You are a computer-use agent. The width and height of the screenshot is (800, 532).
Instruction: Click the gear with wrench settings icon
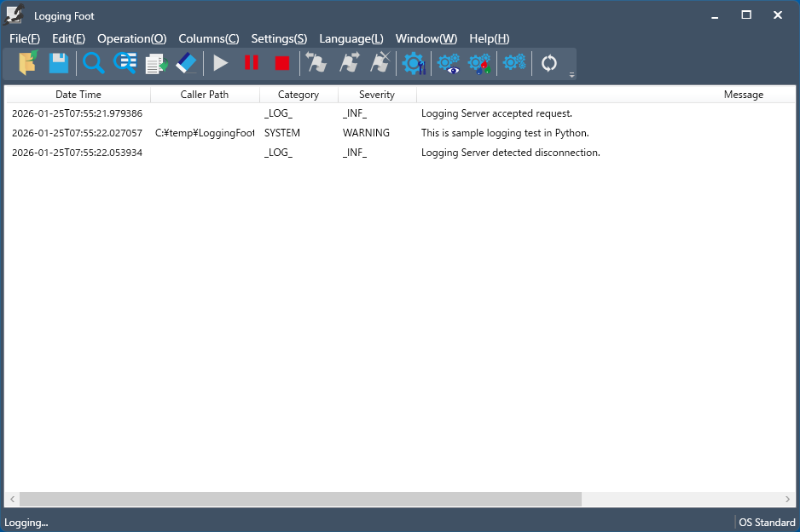click(x=414, y=63)
